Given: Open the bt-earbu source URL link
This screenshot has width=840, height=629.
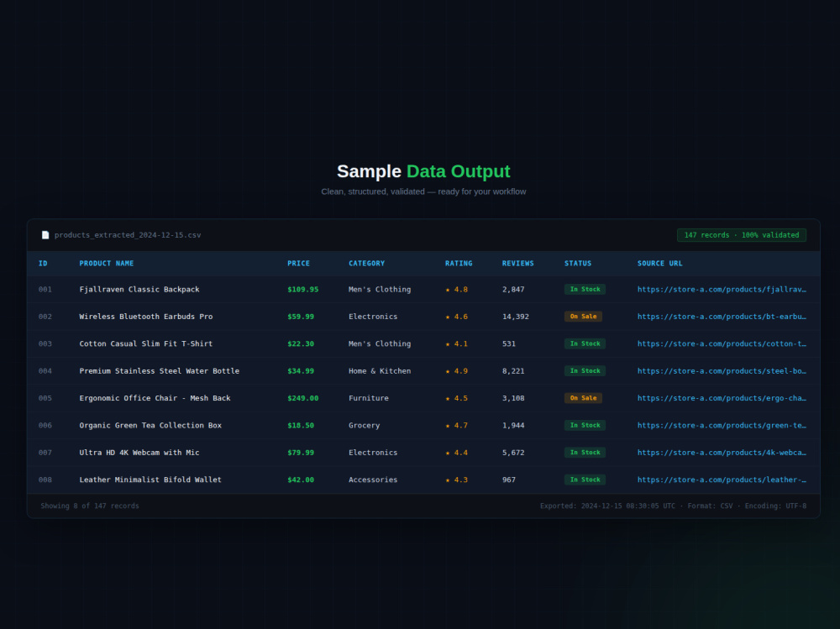Looking at the screenshot, I should click(x=722, y=317).
